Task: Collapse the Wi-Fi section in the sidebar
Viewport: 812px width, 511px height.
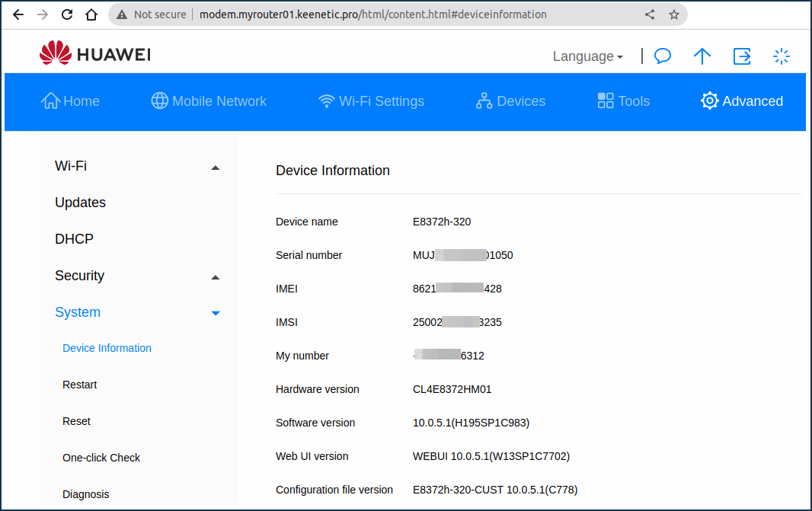Action: (x=216, y=167)
